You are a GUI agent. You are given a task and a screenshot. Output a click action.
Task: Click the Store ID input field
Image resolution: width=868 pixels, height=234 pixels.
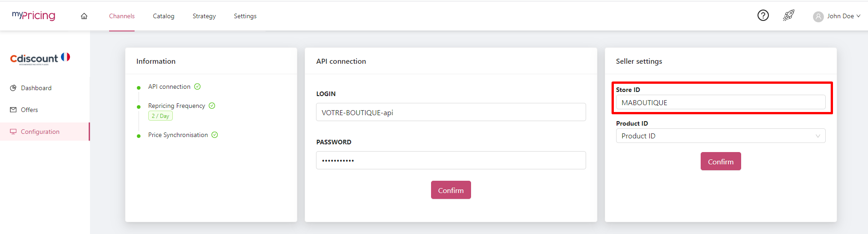click(721, 102)
